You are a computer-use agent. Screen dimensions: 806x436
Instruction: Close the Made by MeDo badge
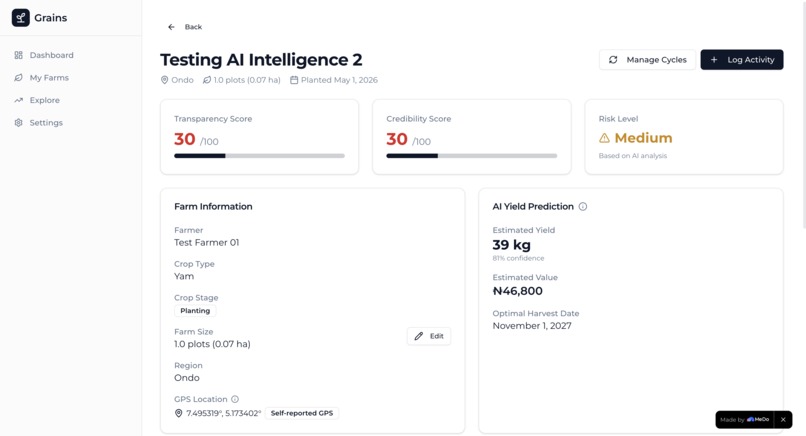click(x=783, y=420)
